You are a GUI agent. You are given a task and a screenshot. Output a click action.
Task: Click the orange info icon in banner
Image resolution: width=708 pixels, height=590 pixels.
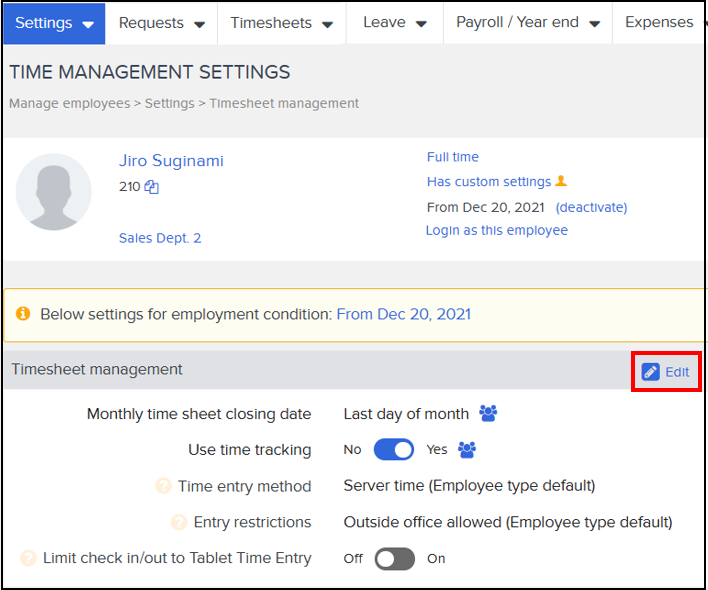(x=23, y=313)
